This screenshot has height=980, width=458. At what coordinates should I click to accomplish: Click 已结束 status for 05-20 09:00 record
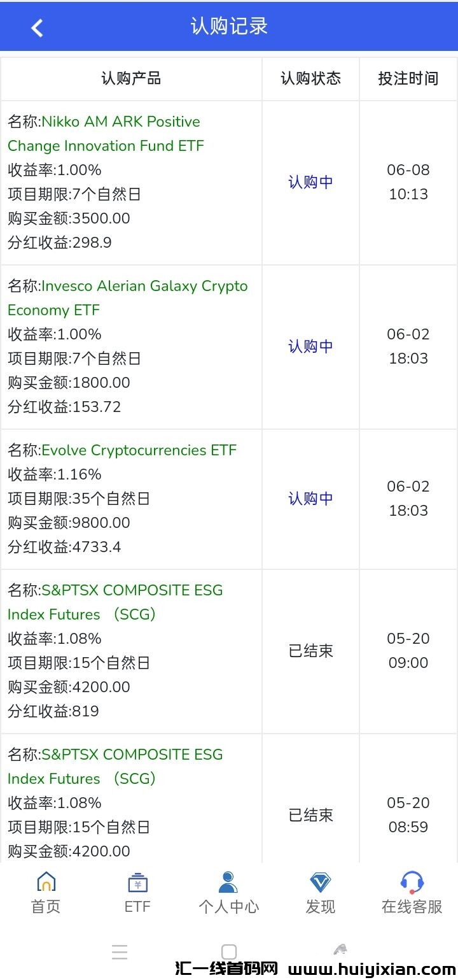pyautogui.click(x=310, y=651)
